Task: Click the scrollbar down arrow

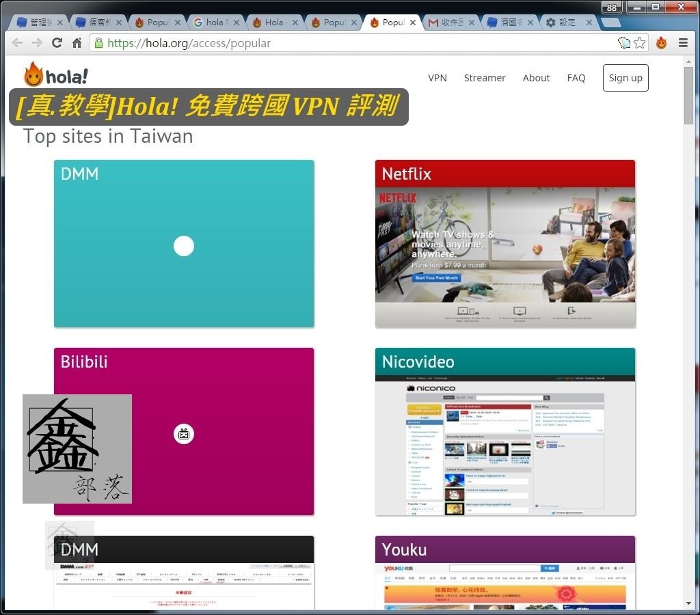Action: [688, 603]
